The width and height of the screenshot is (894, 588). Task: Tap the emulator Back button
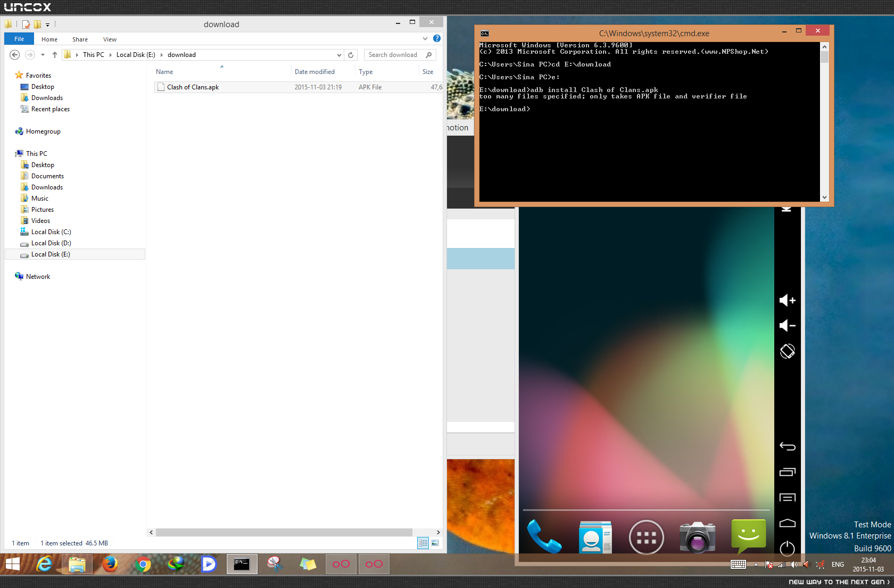point(788,446)
